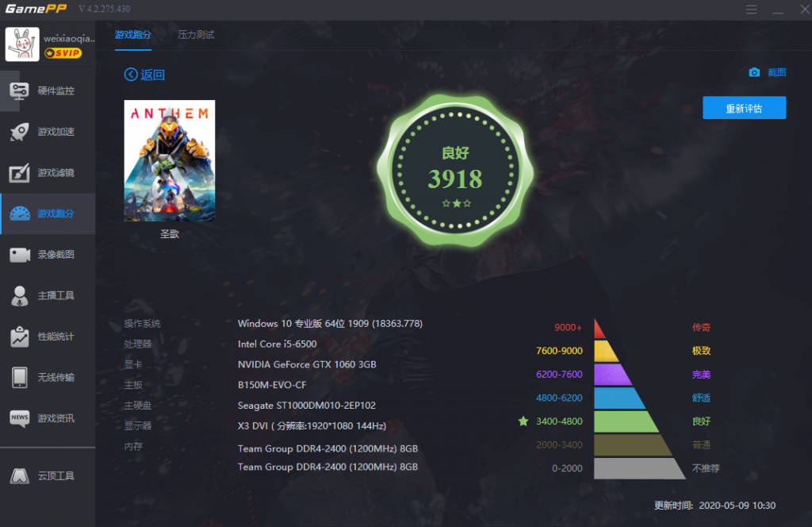Click the 普通 tier label

701,444
